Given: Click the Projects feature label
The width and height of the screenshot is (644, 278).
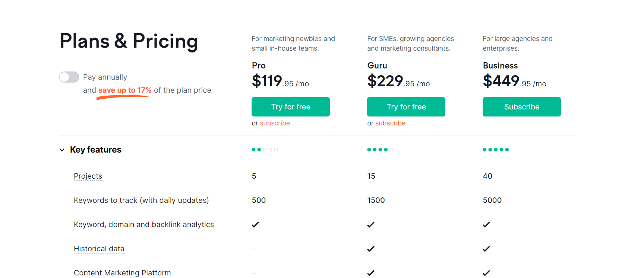Looking at the screenshot, I should pyautogui.click(x=88, y=176).
